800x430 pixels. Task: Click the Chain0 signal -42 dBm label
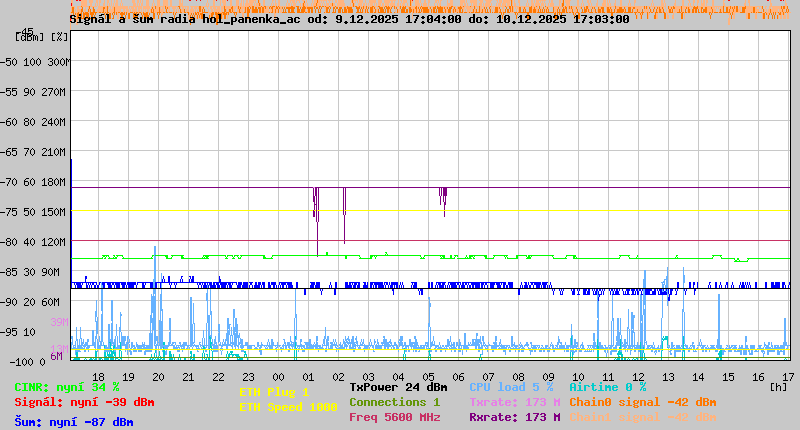click(642, 402)
